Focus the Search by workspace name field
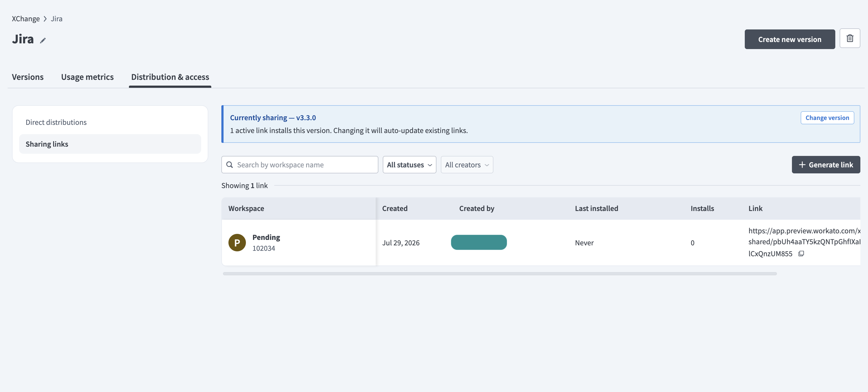Screen dimensions: 868x392 pyautogui.click(x=300, y=165)
